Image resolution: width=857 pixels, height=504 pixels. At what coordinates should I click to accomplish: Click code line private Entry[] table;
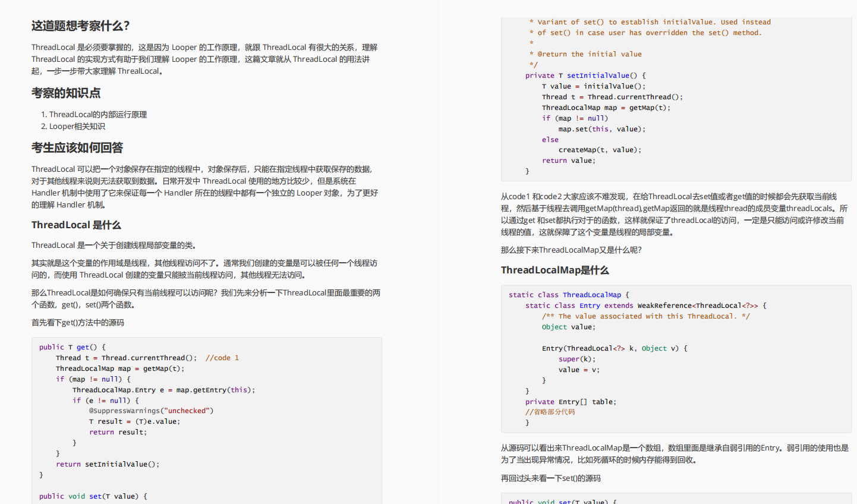(571, 402)
